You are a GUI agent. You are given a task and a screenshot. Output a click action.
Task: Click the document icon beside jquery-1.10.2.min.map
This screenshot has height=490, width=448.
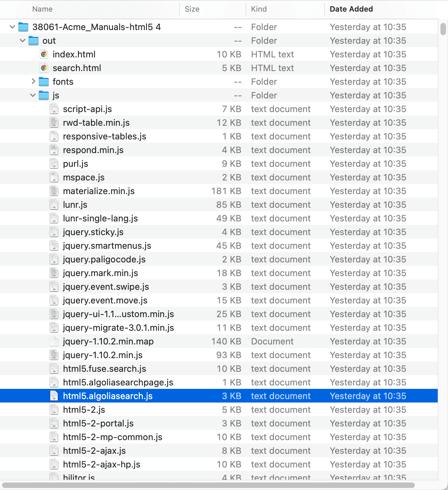(x=54, y=341)
